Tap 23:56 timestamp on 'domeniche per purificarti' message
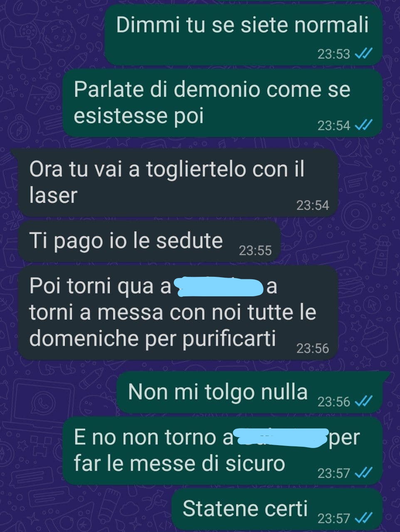The image size is (400, 532). click(313, 348)
